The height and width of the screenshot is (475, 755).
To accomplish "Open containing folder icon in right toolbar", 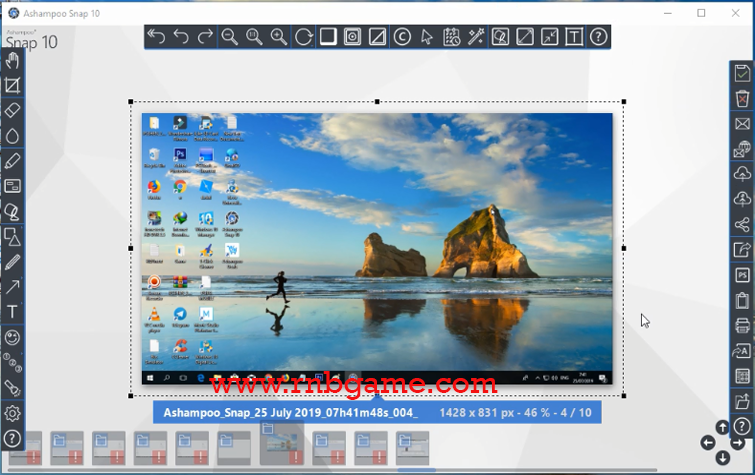I will tap(742, 401).
